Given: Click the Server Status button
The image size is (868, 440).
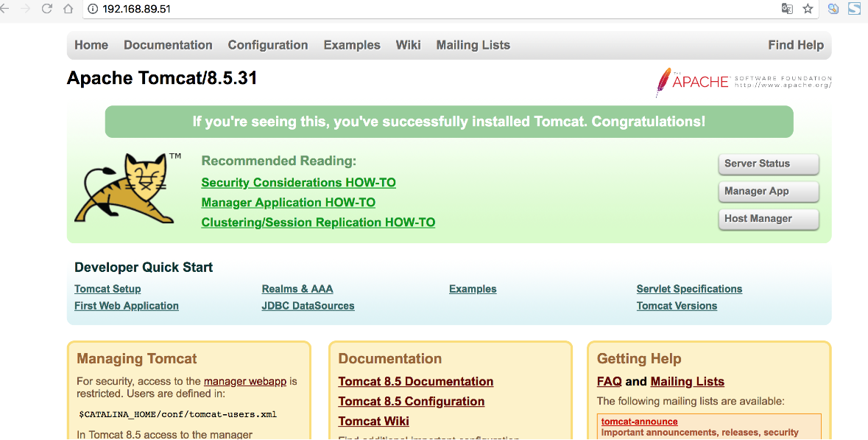Looking at the screenshot, I should click(x=769, y=164).
